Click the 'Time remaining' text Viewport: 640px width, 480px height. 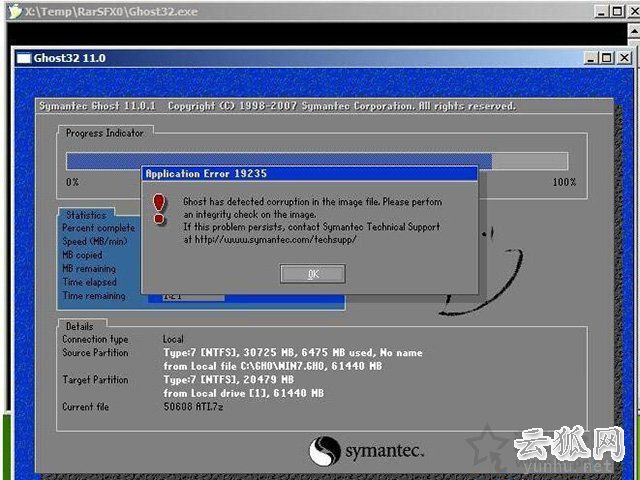94,296
